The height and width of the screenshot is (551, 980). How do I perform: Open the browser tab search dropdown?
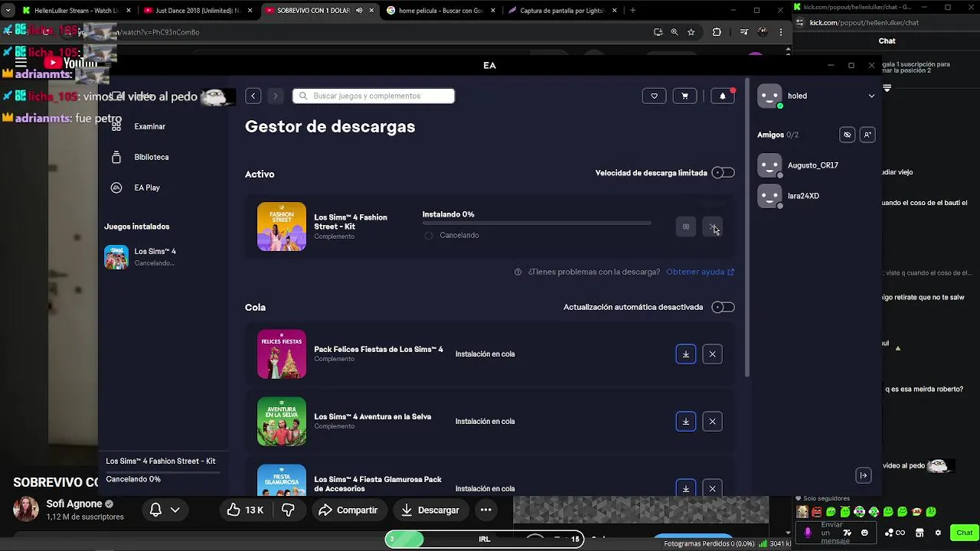tap(8, 11)
